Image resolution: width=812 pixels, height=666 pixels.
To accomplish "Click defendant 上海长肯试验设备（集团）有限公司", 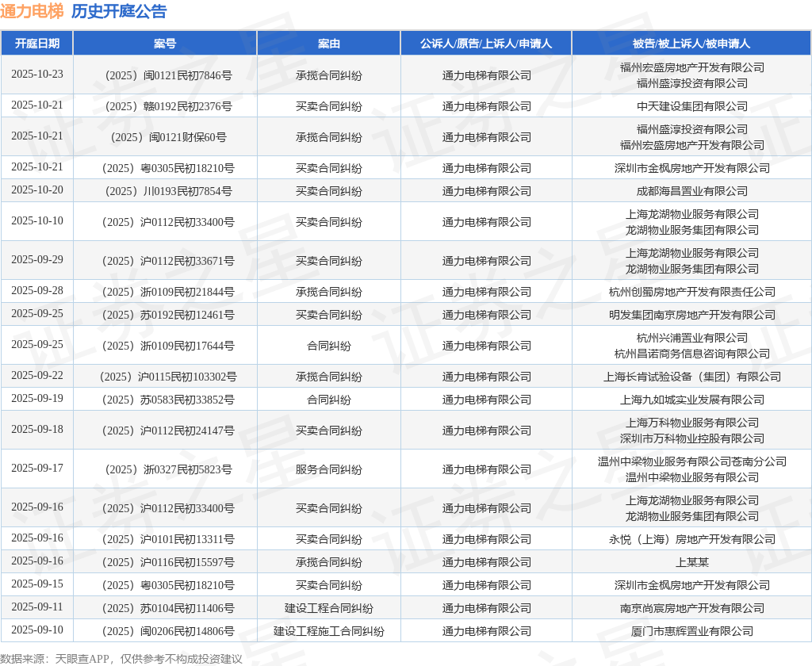I will [x=691, y=377].
